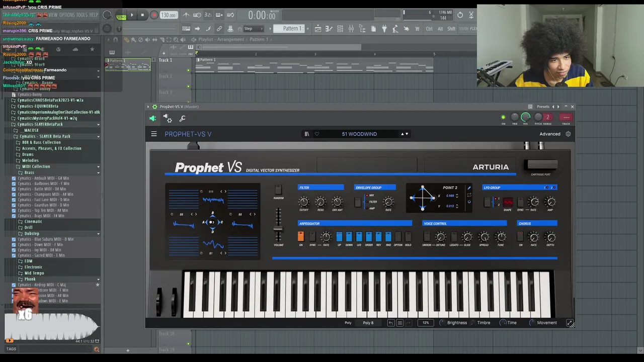This screenshot has width=644, height=362.
Task: Turn arpeggiator ON orange button
Action: [301, 236]
